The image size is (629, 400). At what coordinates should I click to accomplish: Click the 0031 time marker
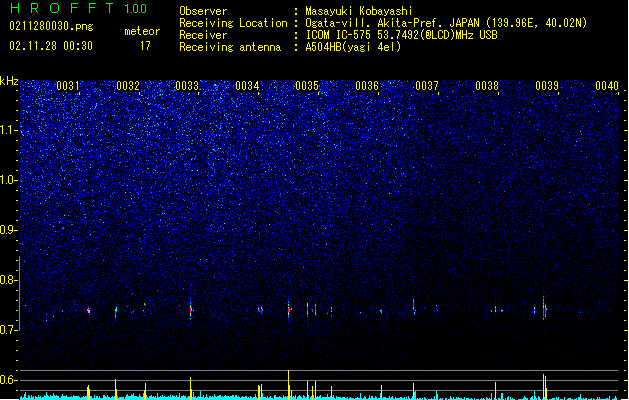(x=67, y=85)
